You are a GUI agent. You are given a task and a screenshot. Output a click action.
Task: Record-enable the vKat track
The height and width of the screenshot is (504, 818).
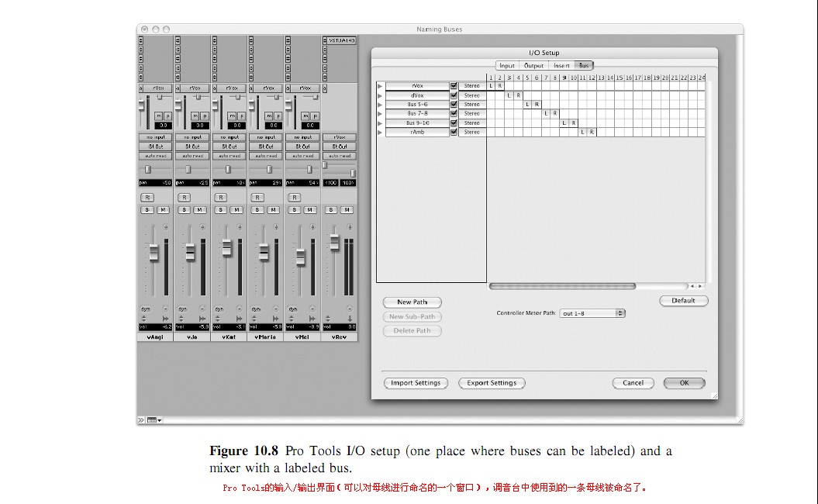[221, 197]
